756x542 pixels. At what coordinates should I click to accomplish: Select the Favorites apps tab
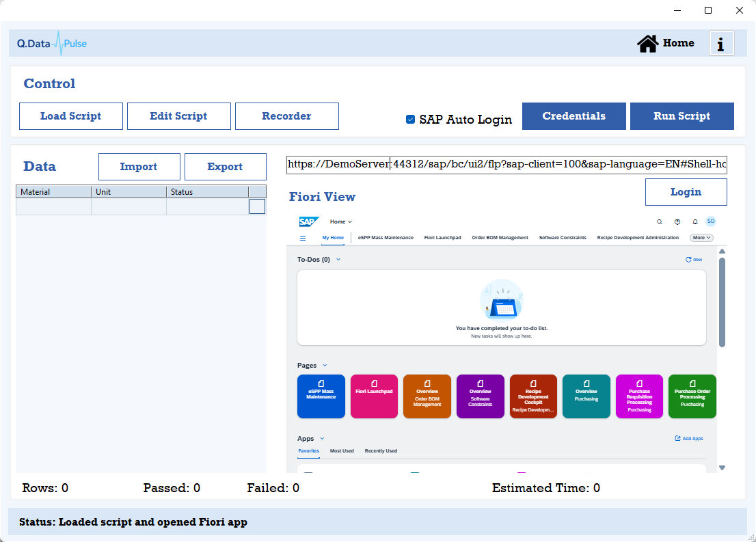[x=308, y=451]
